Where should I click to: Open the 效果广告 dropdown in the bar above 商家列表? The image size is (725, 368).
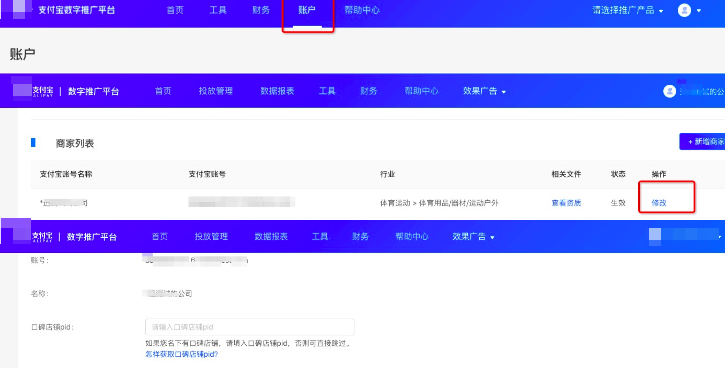pos(485,91)
